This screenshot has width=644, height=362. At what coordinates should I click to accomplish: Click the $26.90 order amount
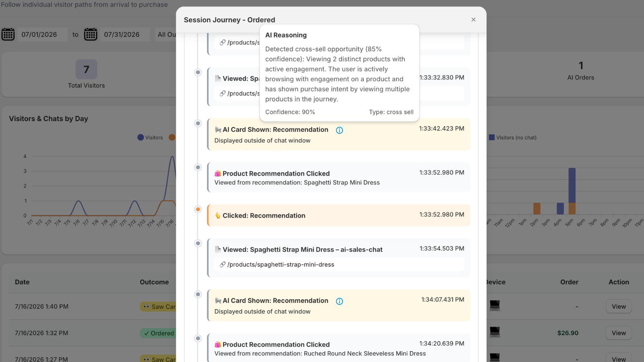coord(568,333)
